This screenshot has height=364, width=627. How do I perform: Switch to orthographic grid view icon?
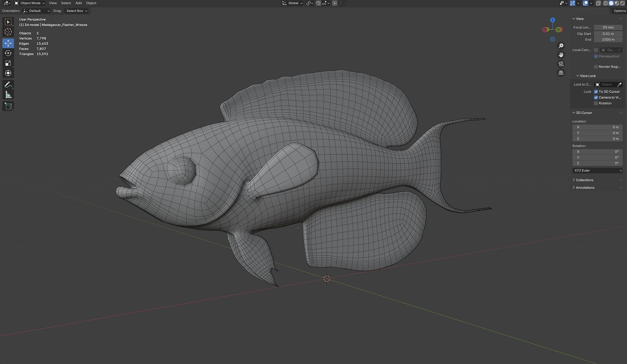coord(561,73)
